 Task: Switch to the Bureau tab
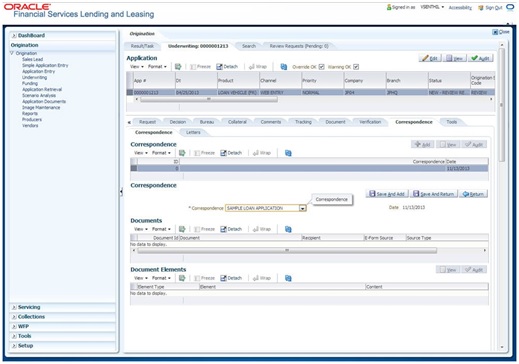tap(207, 122)
